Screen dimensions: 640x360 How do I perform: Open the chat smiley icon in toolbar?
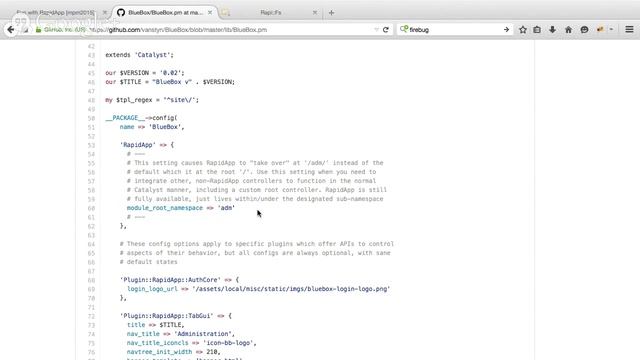[x=584, y=29]
